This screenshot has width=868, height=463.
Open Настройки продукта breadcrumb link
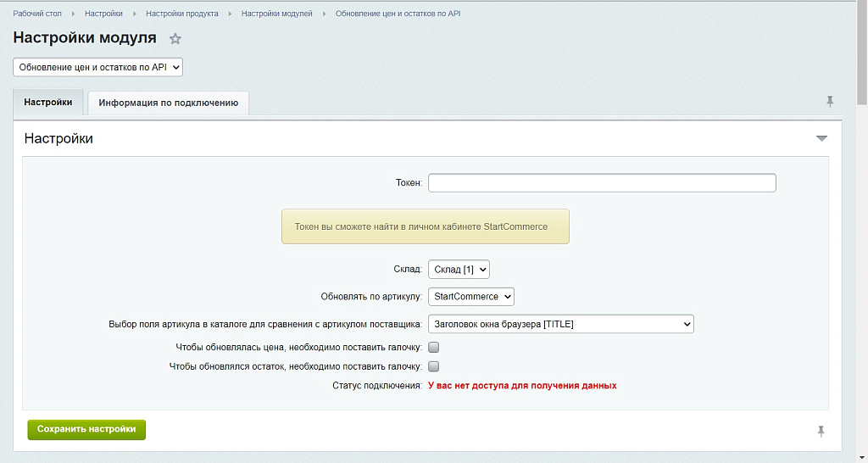pyautogui.click(x=181, y=14)
